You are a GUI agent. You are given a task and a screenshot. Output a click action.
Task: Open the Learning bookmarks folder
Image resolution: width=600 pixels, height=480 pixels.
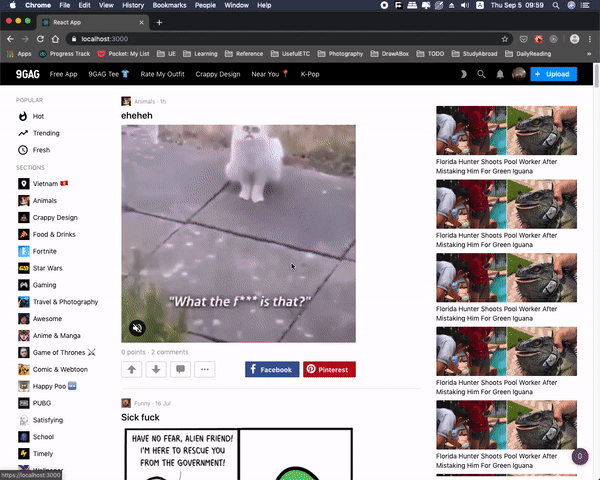[200, 54]
